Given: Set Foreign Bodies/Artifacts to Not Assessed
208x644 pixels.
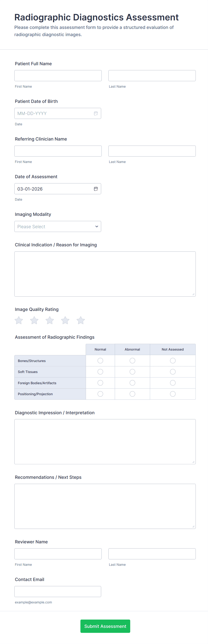Looking at the screenshot, I should tap(173, 383).
